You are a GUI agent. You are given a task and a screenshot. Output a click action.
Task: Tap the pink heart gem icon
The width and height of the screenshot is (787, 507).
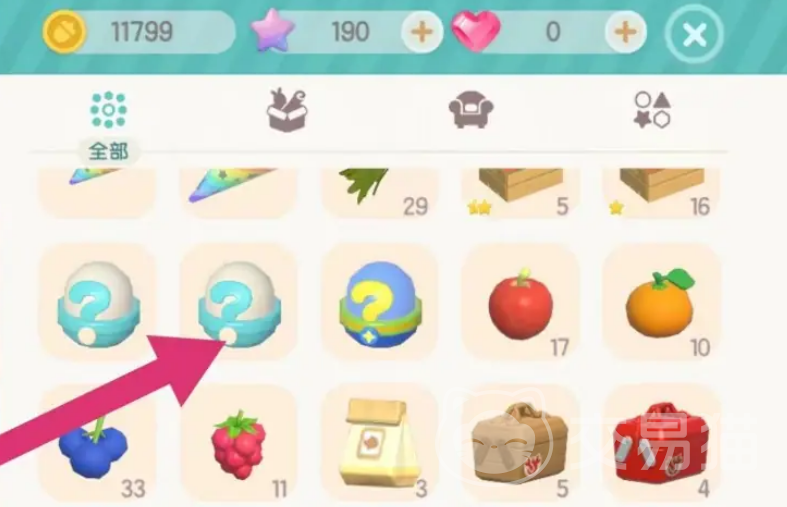click(476, 31)
